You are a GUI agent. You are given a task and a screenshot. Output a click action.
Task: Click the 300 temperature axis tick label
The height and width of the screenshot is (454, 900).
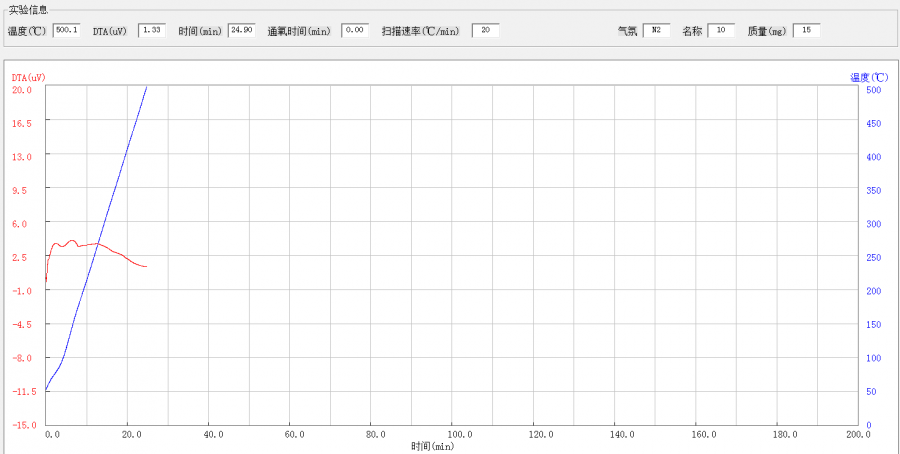[x=873, y=224]
